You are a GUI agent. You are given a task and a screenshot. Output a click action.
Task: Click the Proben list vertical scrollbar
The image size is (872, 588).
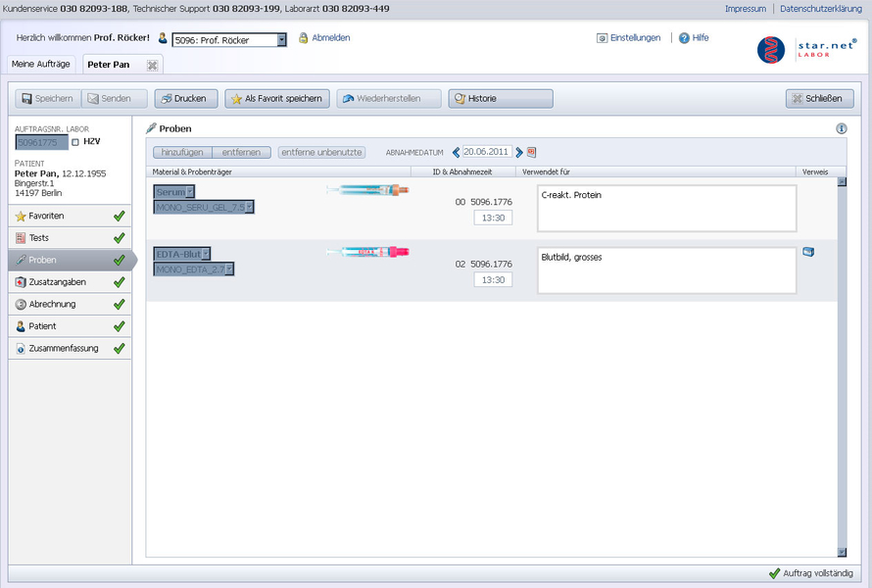click(841, 363)
